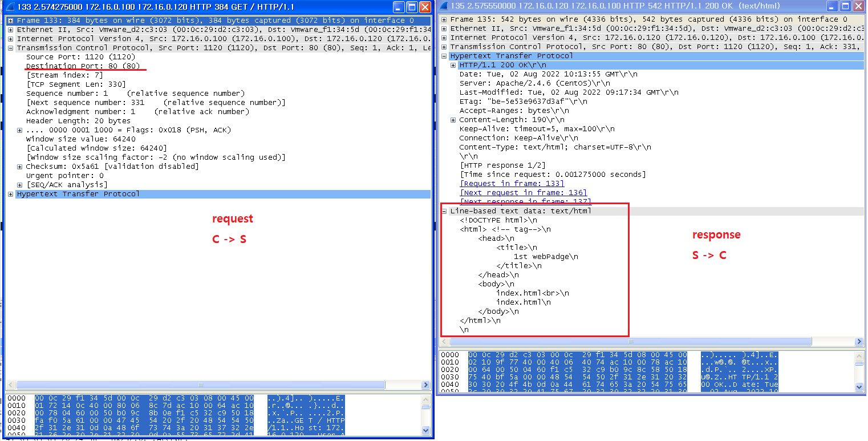Viewport: 868px width, 441px height.
Task: Select the 'index.html<br>' line
Action: pos(532,293)
